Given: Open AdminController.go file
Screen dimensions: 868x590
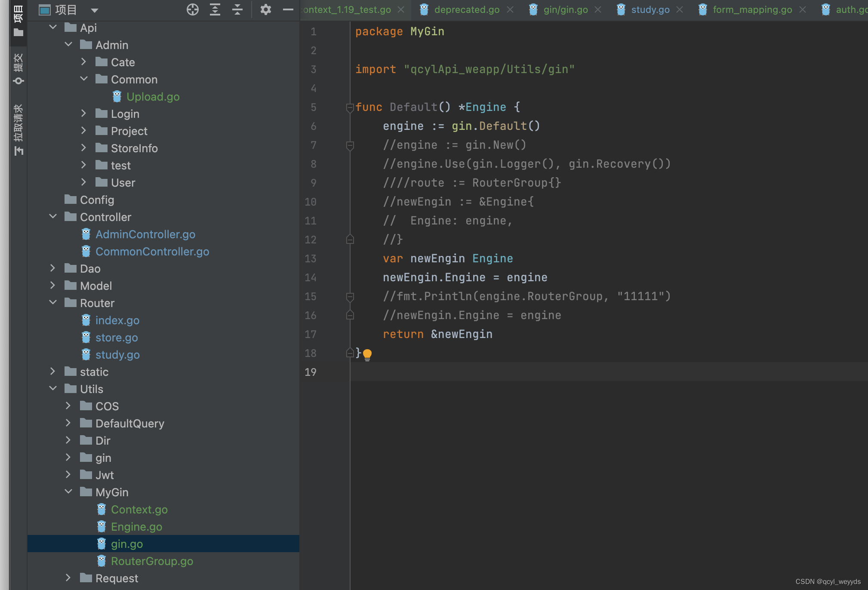Looking at the screenshot, I should click(x=145, y=234).
